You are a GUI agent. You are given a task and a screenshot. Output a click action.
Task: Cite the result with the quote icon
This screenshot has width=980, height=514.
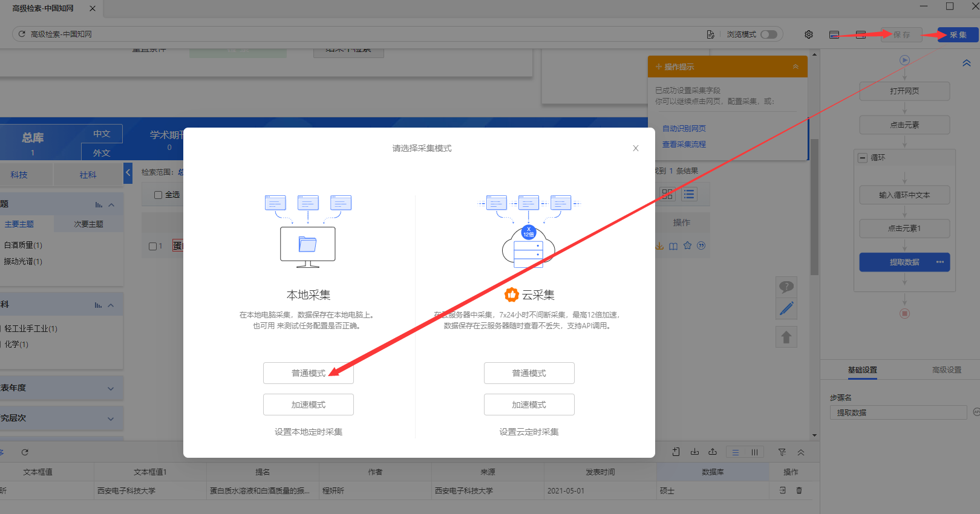(x=701, y=246)
